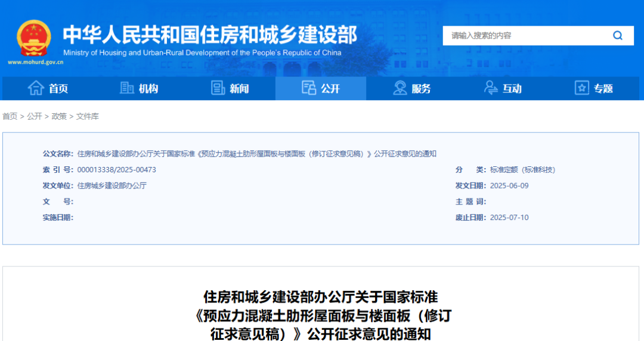Click the star badge icon beside 专题

[x=581, y=88]
